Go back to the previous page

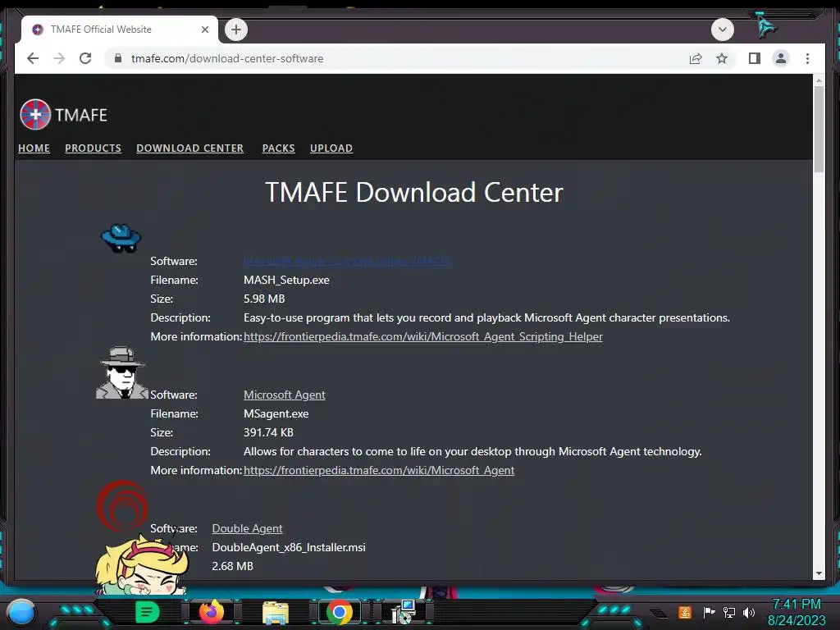click(x=33, y=58)
